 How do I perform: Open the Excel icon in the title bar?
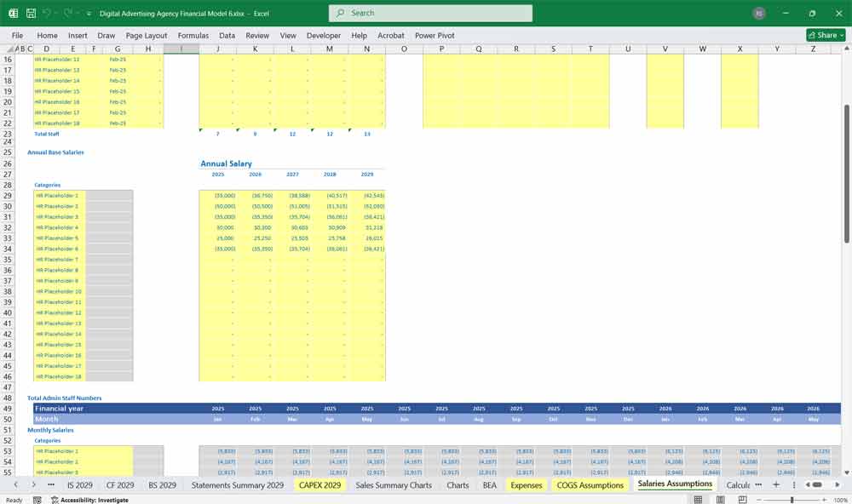click(12, 13)
